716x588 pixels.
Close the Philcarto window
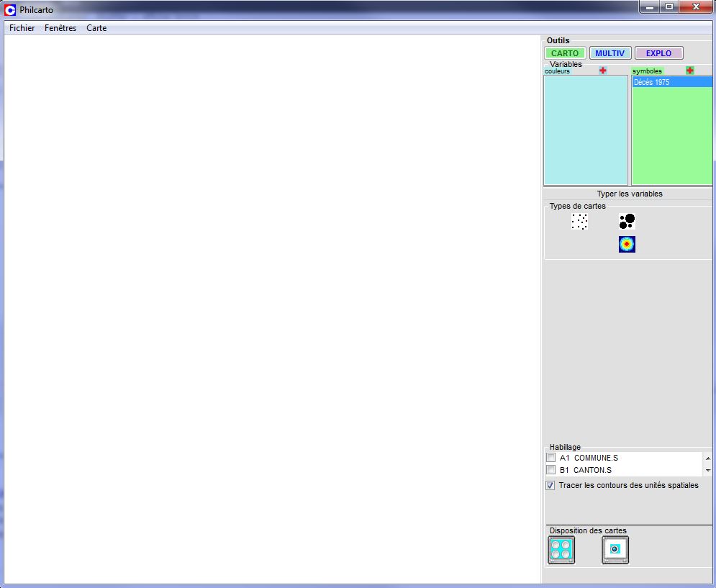[696, 7]
